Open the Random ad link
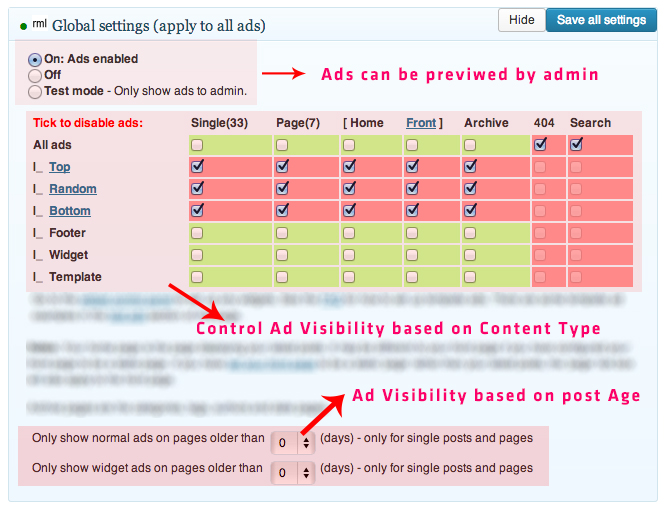The height and width of the screenshot is (509, 665). (73, 189)
